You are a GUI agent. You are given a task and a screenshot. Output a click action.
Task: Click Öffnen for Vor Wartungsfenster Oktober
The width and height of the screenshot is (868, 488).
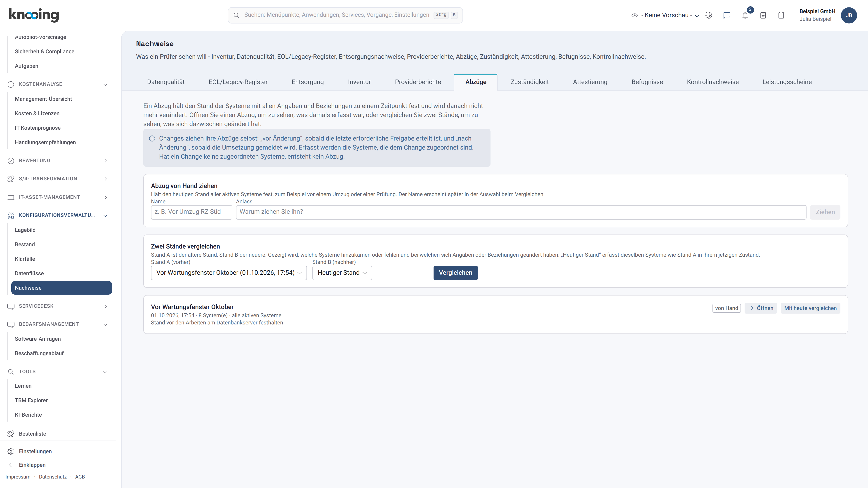pos(761,308)
